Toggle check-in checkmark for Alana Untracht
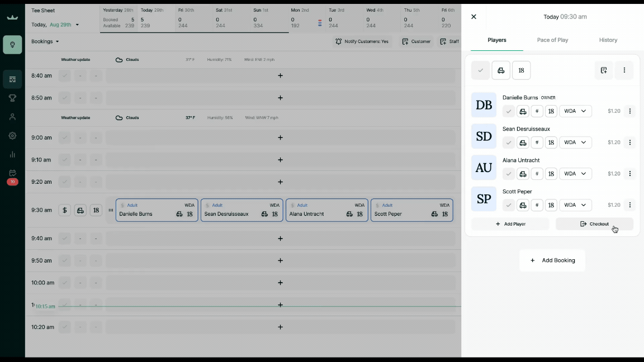Viewport: 644px width, 362px height. (509, 174)
